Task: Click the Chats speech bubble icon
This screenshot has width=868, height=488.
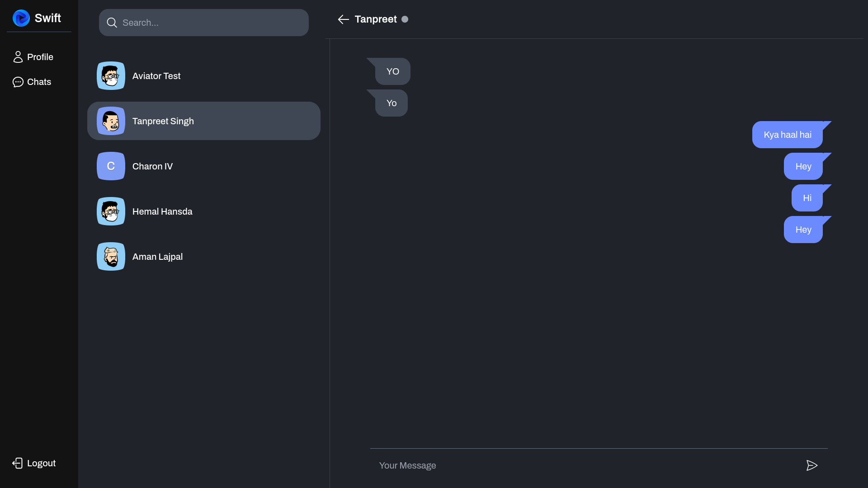Action: 18,82
